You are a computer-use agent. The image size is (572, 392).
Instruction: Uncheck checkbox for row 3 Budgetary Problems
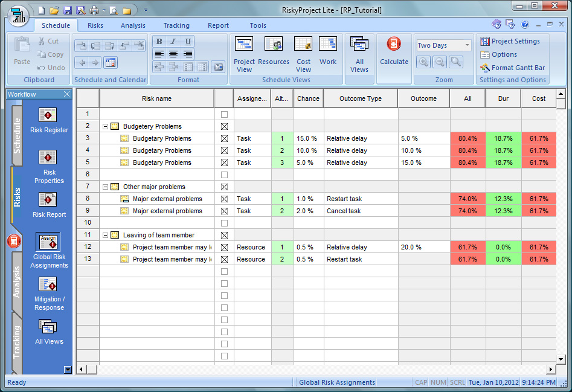(224, 138)
